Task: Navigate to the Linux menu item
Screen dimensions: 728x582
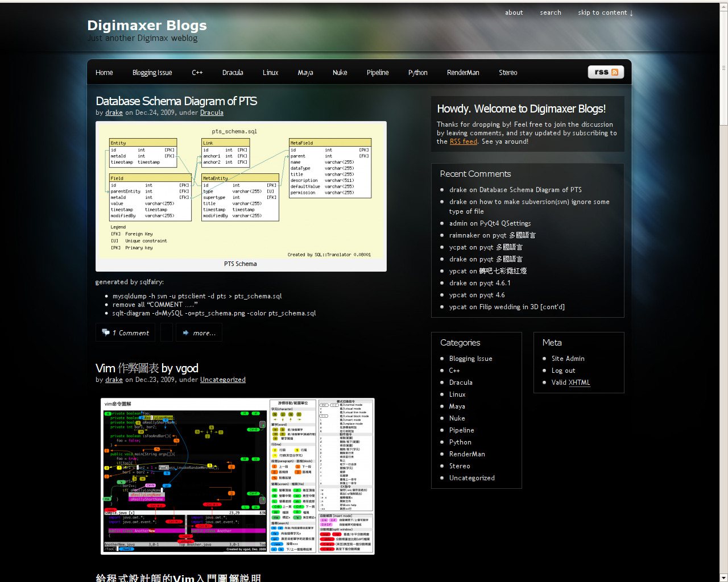Action: click(x=271, y=73)
